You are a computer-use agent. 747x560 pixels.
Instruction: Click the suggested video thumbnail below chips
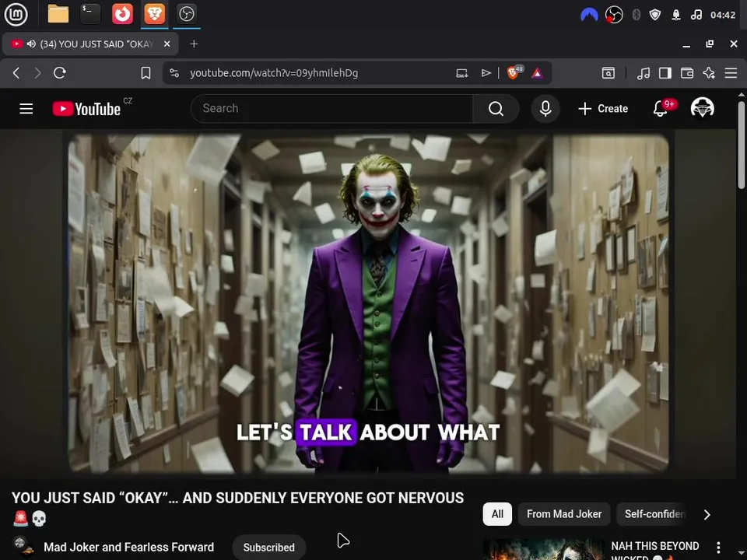544,550
